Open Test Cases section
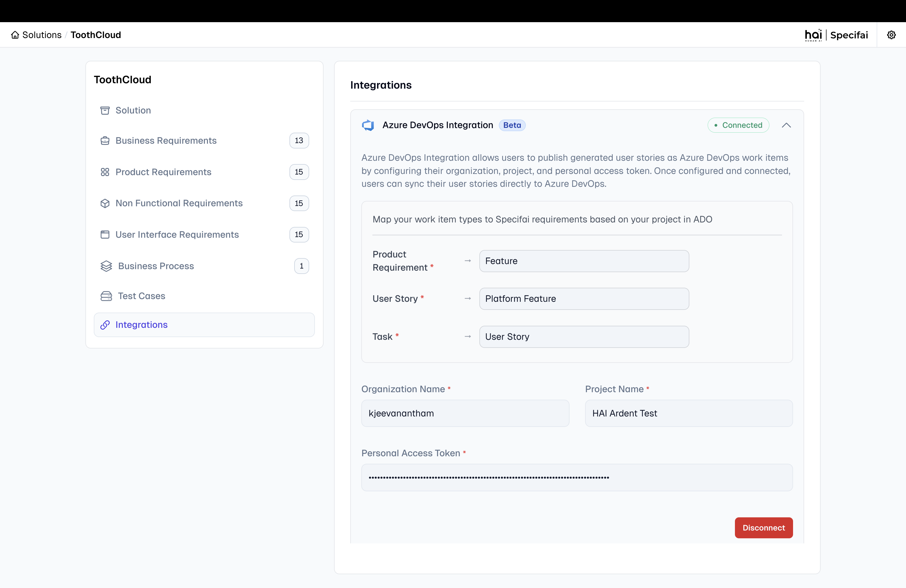906x588 pixels. pos(204,296)
